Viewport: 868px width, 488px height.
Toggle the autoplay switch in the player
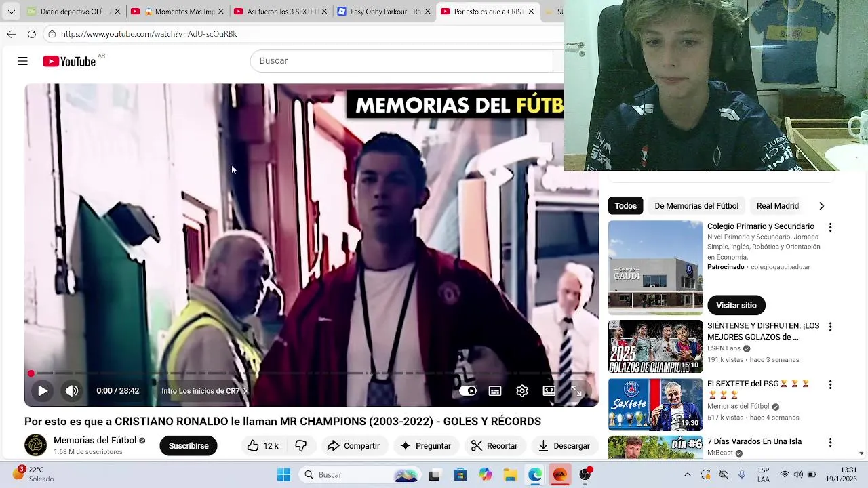pyautogui.click(x=468, y=391)
